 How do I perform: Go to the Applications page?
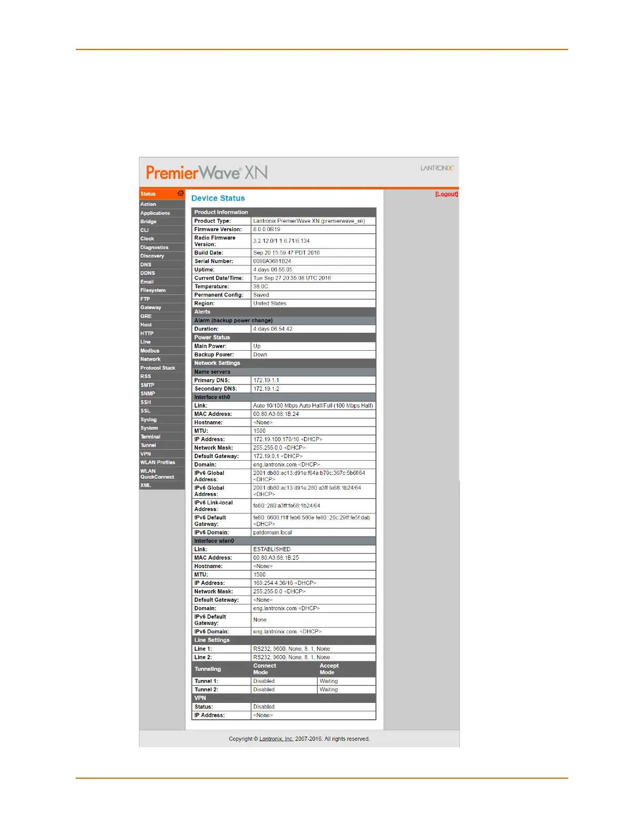162,213
